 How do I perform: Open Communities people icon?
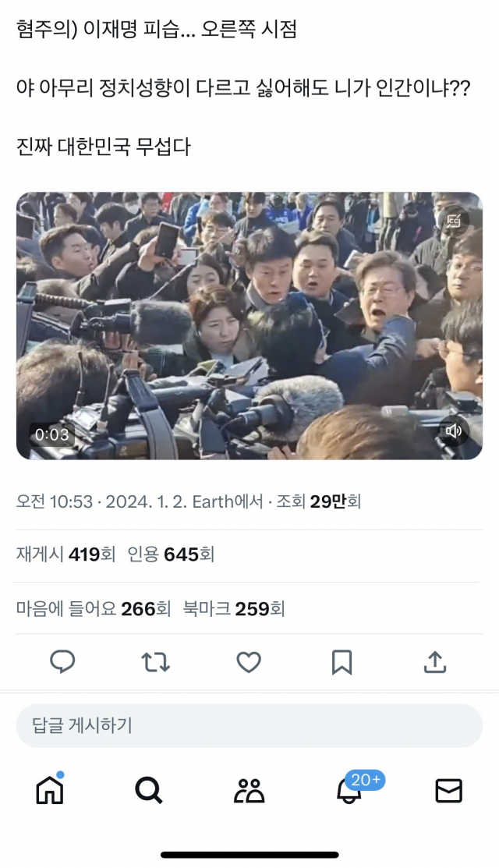point(249,791)
